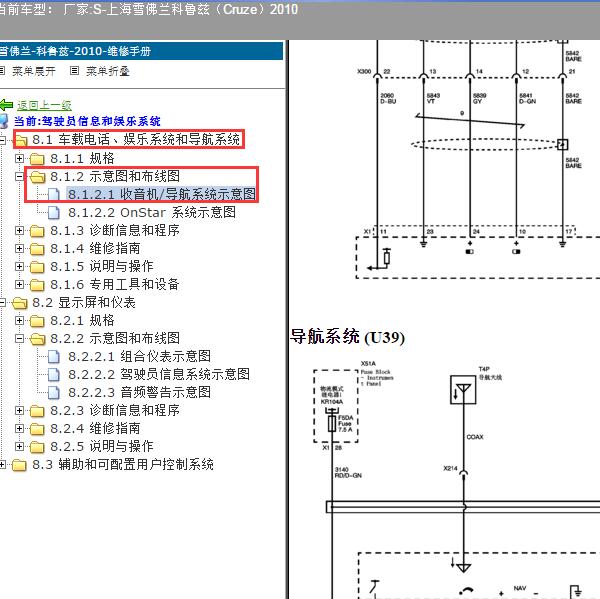Click the T4P navigation antenna symbol
The image size is (600, 599).
tap(463, 390)
